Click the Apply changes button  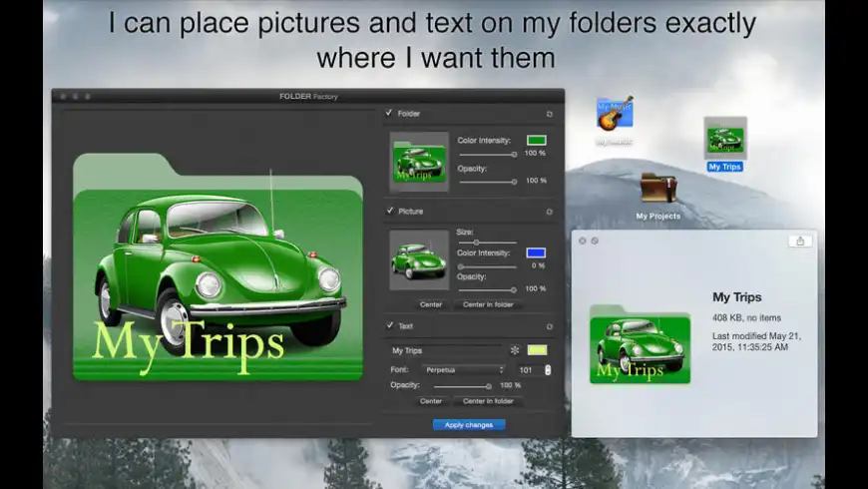[x=469, y=425]
